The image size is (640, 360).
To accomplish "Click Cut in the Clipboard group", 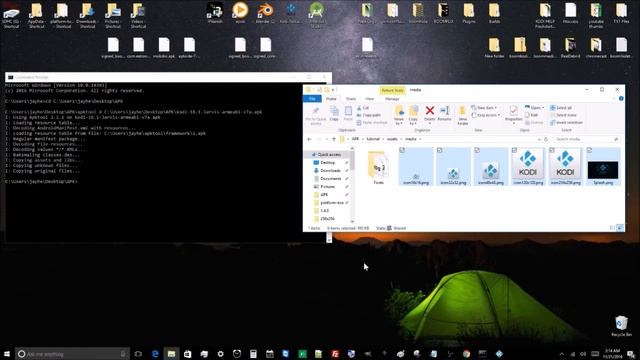I will (363, 108).
